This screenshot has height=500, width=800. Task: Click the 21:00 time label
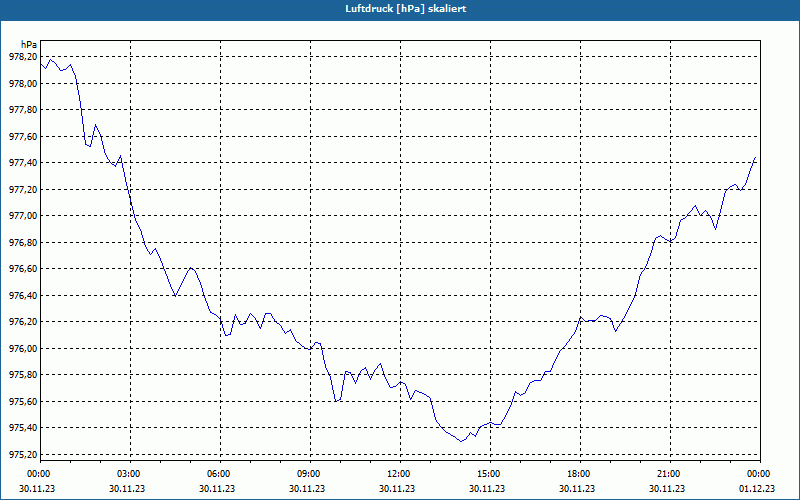click(670, 474)
